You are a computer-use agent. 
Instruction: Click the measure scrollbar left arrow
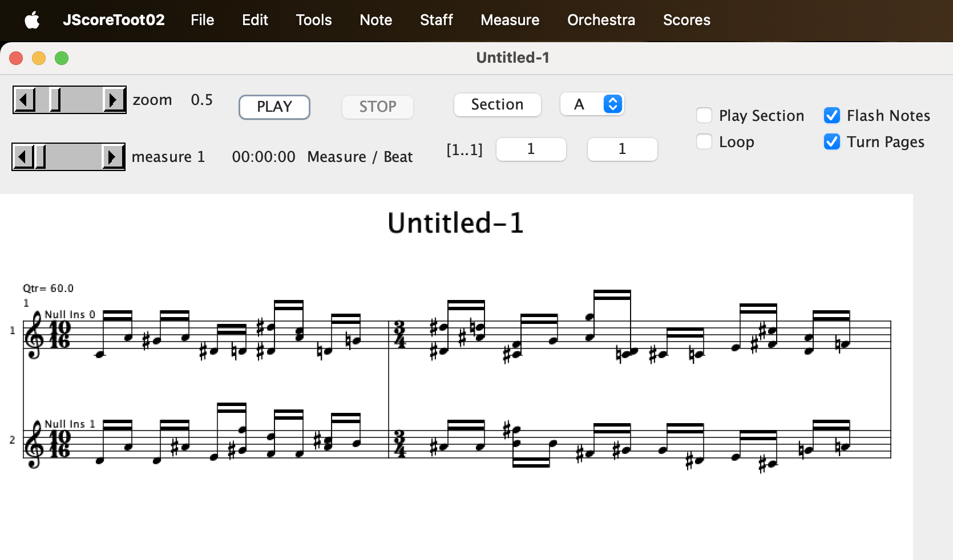(23, 157)
